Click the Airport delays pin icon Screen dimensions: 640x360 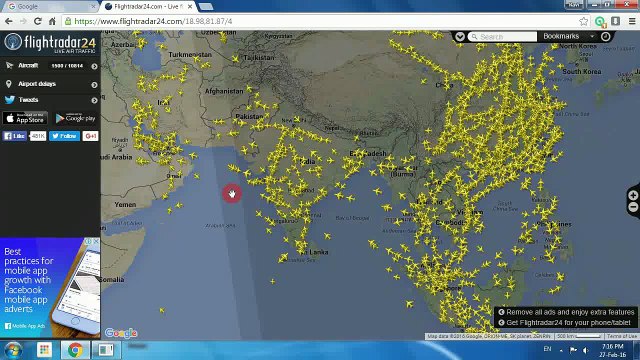9,84
